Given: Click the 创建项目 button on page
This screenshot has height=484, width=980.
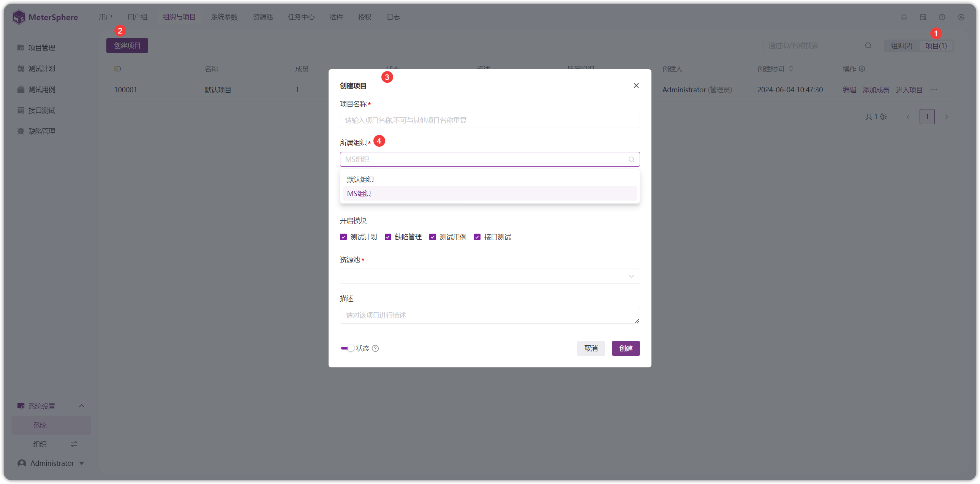Looking at the screenshot, I should [x=127, y=46].
